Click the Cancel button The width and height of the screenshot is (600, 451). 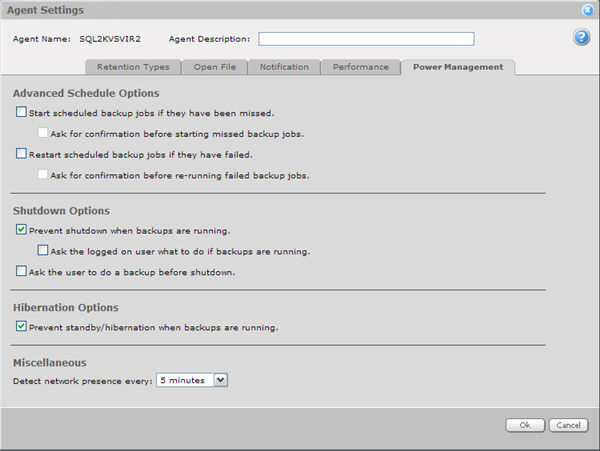pos(568,425)
